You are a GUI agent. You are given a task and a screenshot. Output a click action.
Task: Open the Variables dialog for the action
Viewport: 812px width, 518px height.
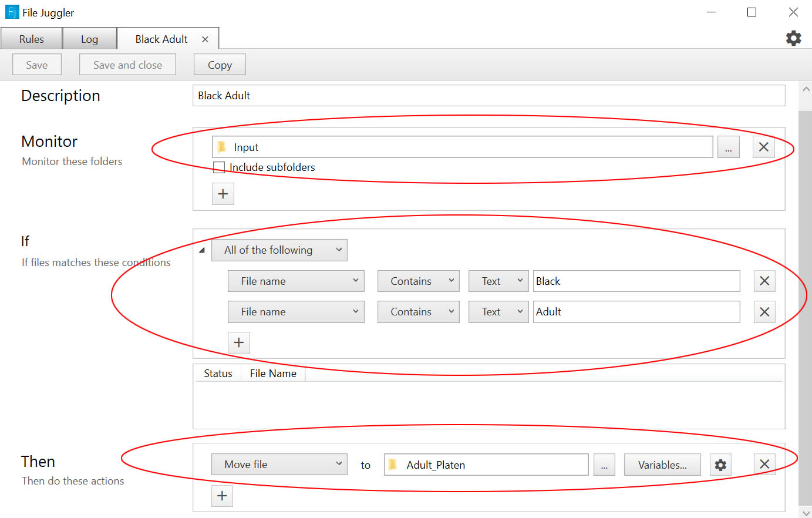[x=662, y=464]
